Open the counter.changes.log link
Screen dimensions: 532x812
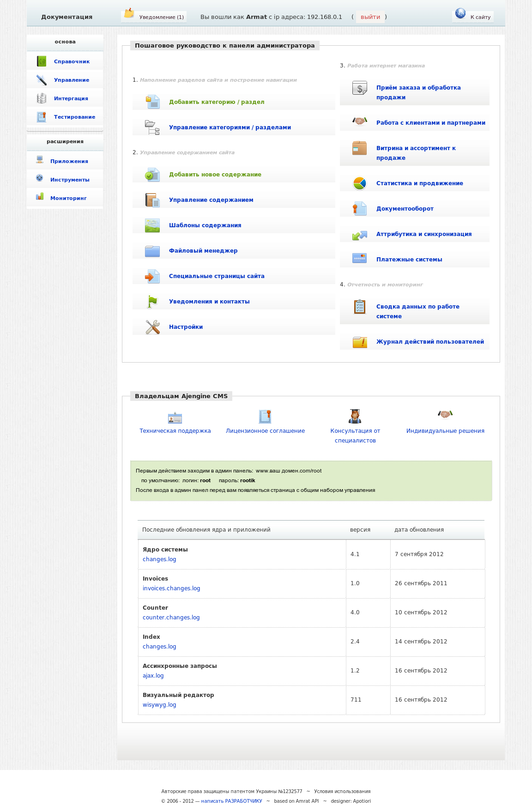[x=171, y=618]
